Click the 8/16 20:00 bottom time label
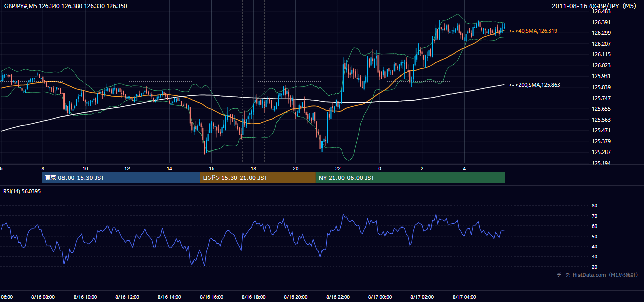Screen dimensions: 644x302 click(x=296, y=297)
